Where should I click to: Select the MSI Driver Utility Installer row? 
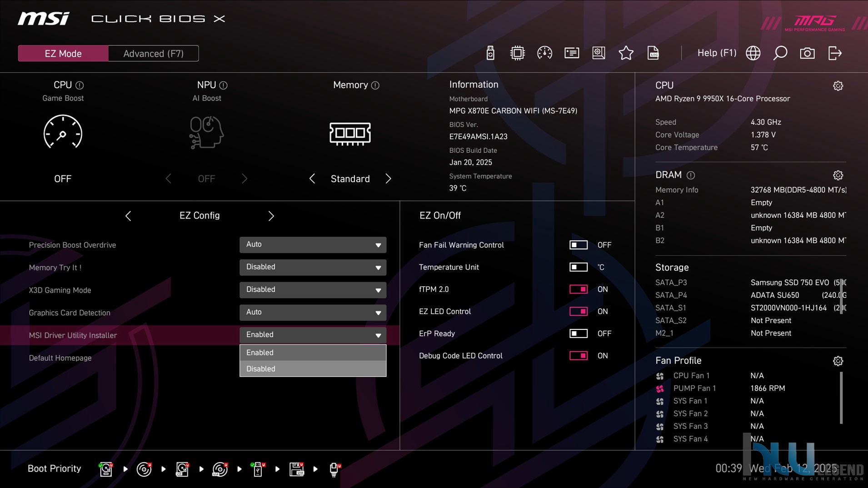pyautogui.click(x=200, y=335)
